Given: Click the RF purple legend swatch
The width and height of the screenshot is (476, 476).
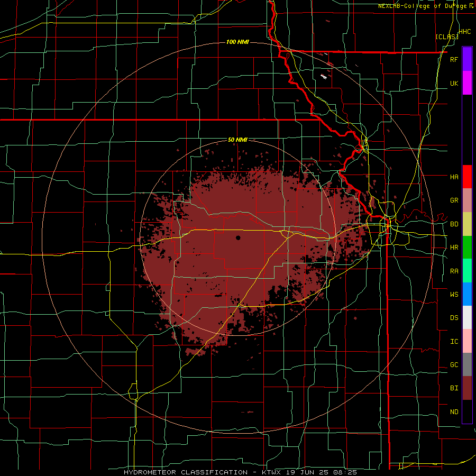Looking at the screenshot, I should [x=467, y=59].
